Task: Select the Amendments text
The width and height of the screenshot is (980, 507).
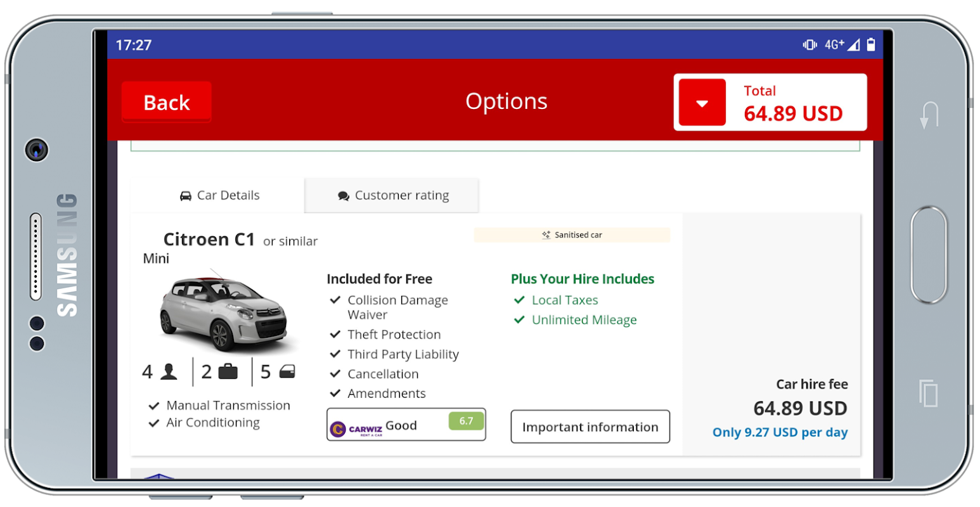Action: 387,394
